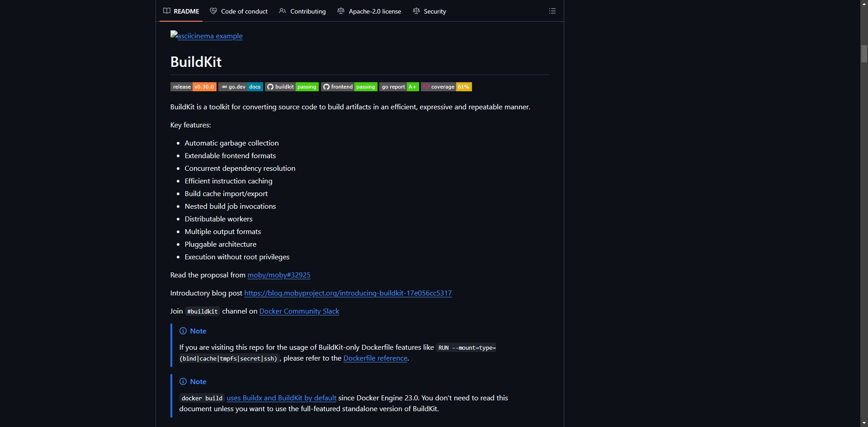The image size is (868, 427).
Task: Click 'Distributable workers' list item
Action: [x=219, y=219]
